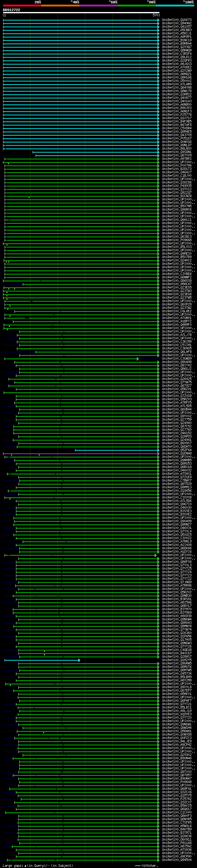Select hit label UniRef100_Q6T857
The image size is (197, 868).
pyautogui.click(x=176, y=775)
